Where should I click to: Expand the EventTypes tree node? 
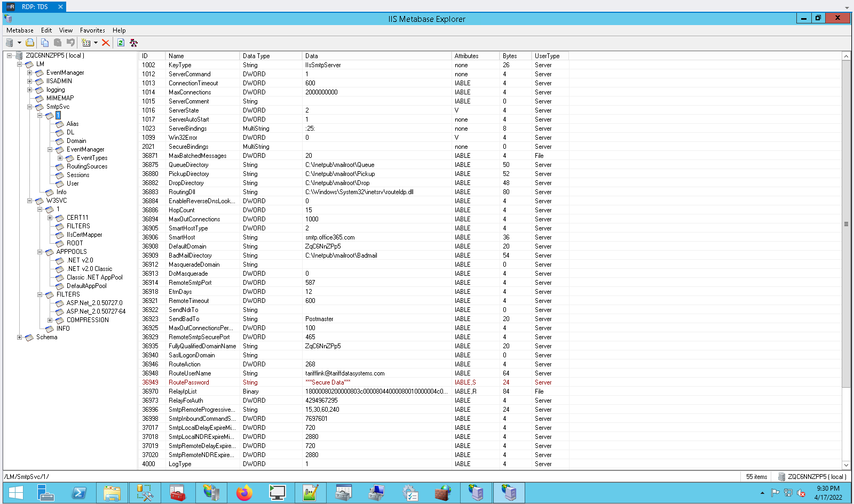(x=60, y=158)
